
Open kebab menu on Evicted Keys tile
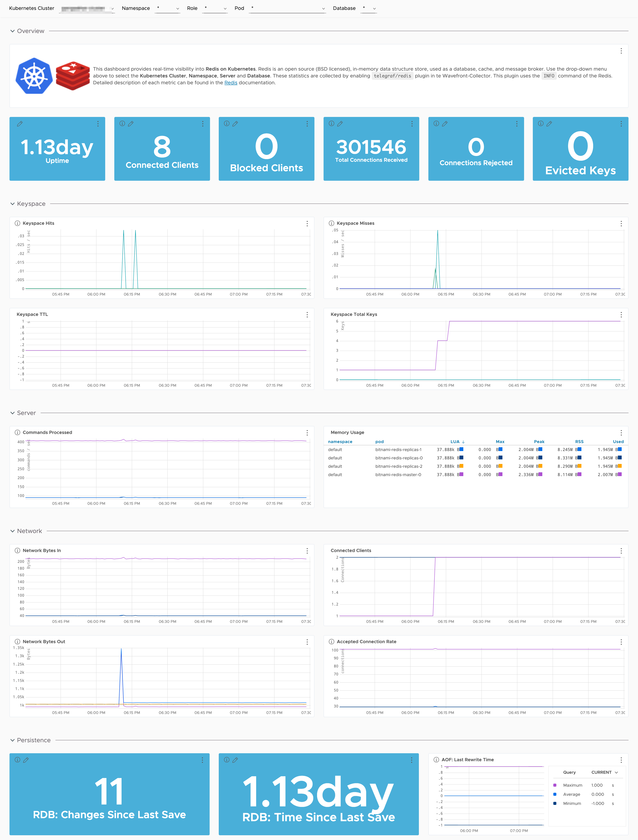(x=621, y=124)
